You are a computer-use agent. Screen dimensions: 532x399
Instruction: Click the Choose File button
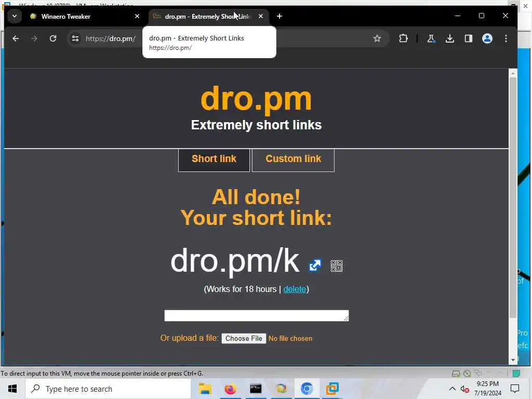244,338
